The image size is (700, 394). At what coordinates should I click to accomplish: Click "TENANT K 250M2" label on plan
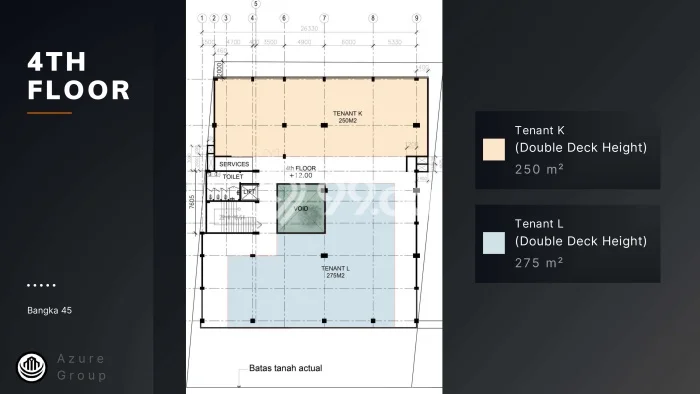(x=347, y=117)
